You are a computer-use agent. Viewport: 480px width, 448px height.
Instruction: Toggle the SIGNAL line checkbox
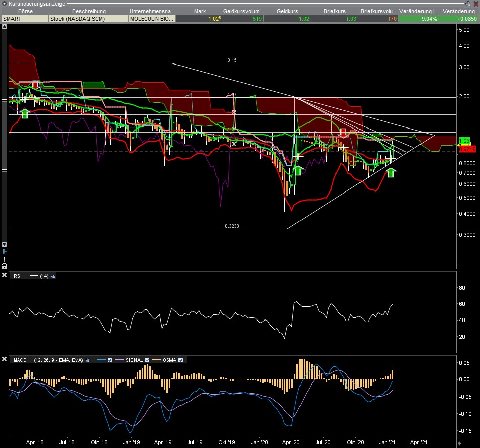[147, 360]
